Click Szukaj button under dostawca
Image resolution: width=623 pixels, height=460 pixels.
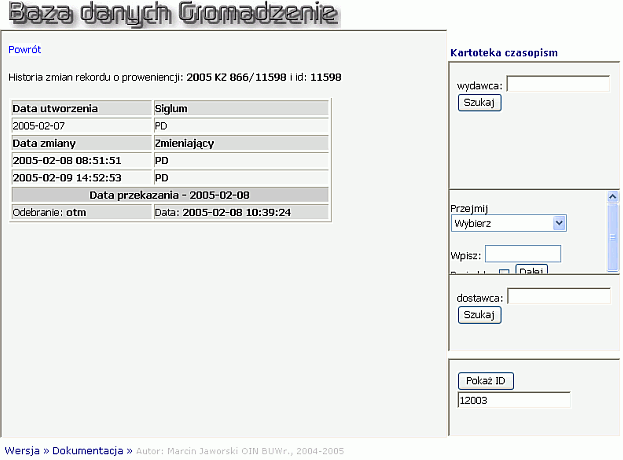click(x=479, y=315)
